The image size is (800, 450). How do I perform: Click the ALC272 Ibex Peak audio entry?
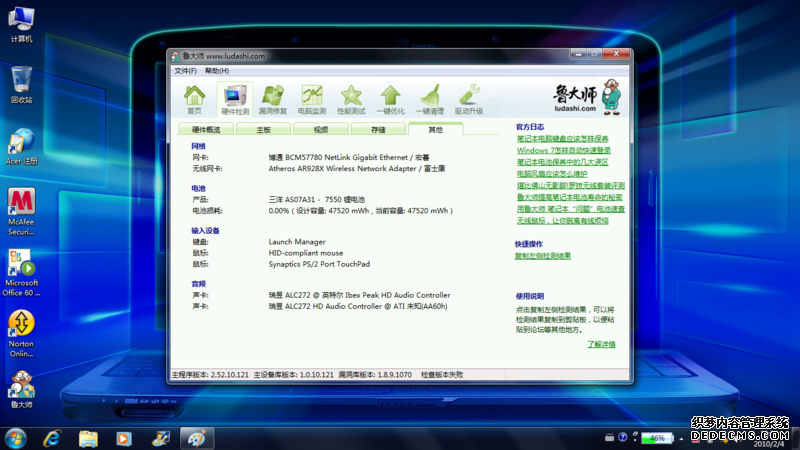pos(359,295)
